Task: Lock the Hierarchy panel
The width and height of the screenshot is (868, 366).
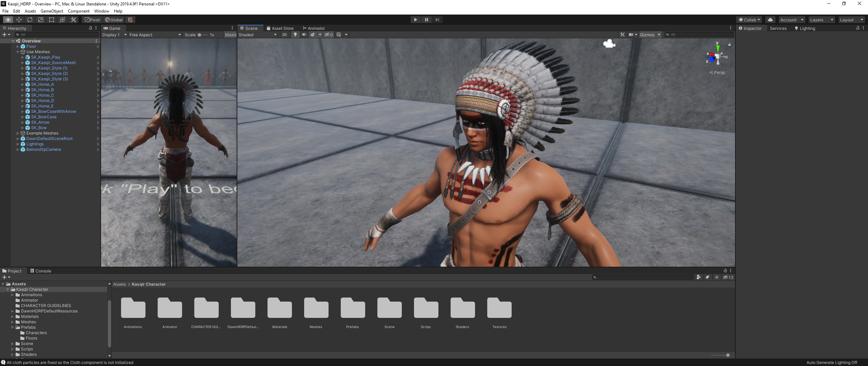Action: point(91,28)
